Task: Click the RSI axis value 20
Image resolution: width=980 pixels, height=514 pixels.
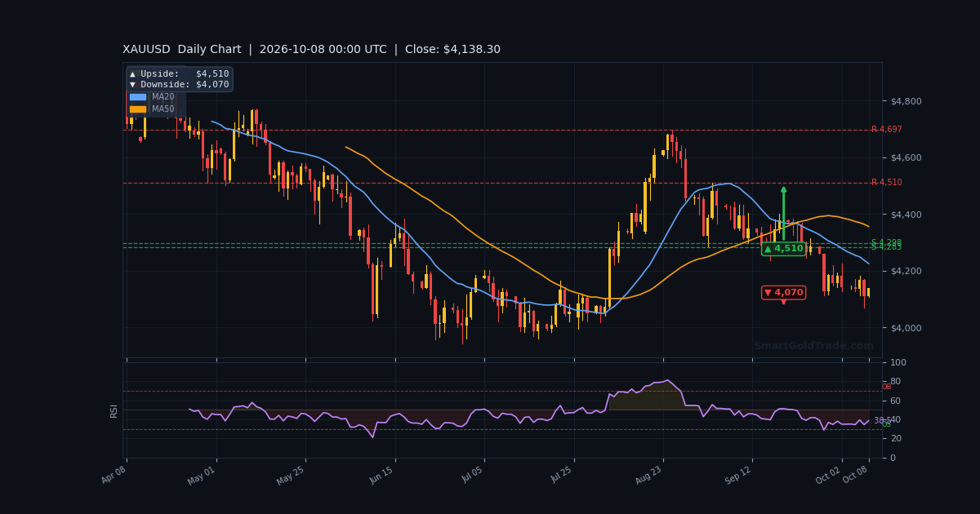Action: tap(895, 439)
